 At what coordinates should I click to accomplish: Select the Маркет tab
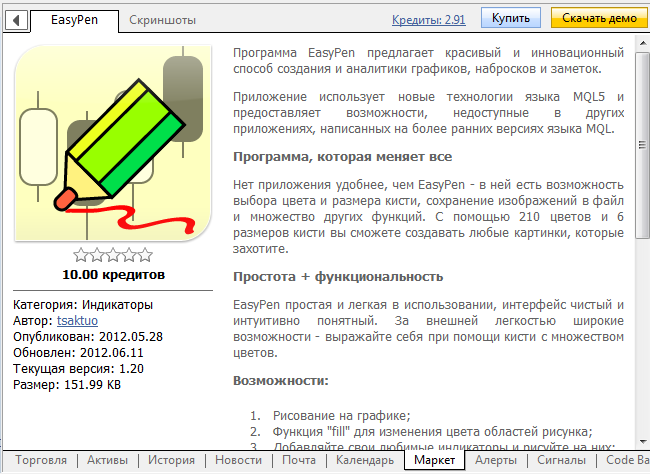point(434,460)
